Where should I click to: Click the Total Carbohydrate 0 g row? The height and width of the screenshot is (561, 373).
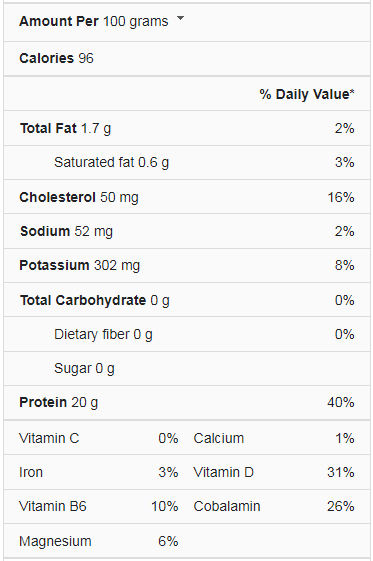coord(187,300)
